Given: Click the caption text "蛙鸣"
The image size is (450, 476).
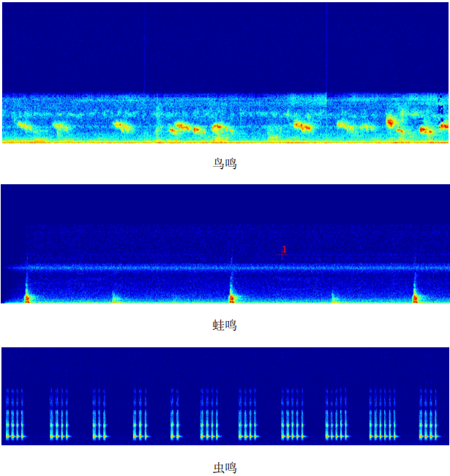Looking at the screenshot, I should pos(225,325).
